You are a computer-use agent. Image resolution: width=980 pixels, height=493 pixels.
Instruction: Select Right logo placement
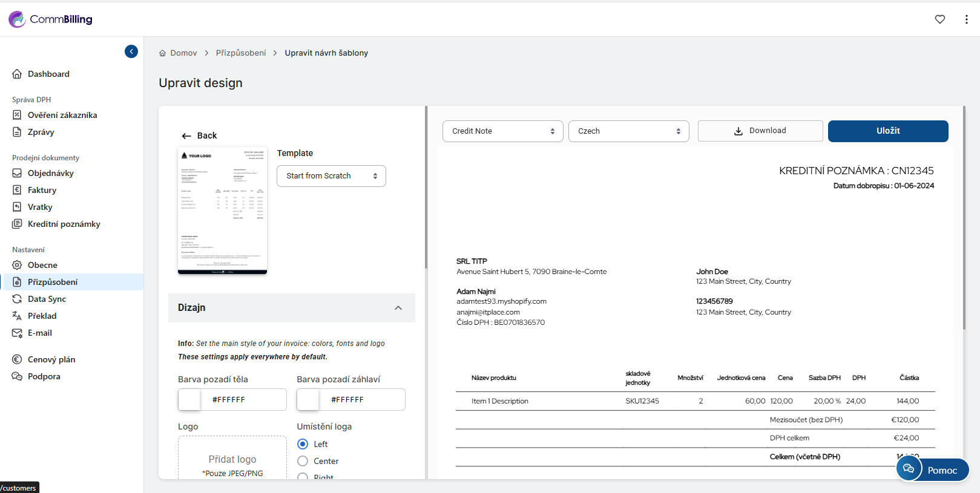click(x=303, y=477)
